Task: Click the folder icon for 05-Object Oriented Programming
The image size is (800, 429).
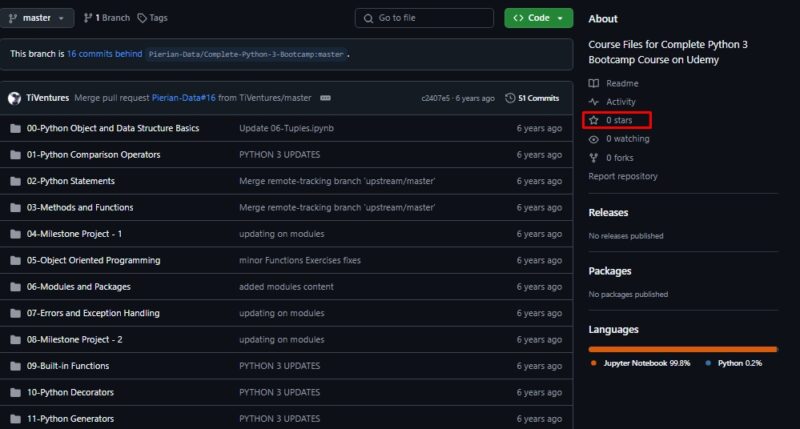Action: (x=15, y=261)
